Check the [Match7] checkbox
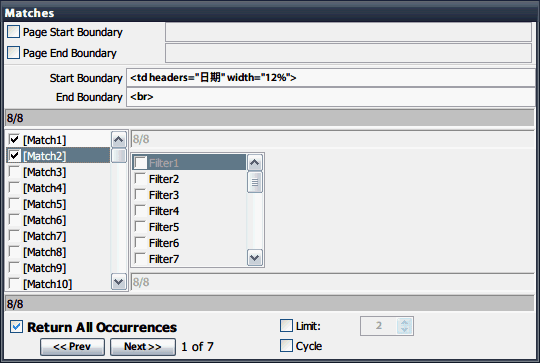 [x=14, y=236]
